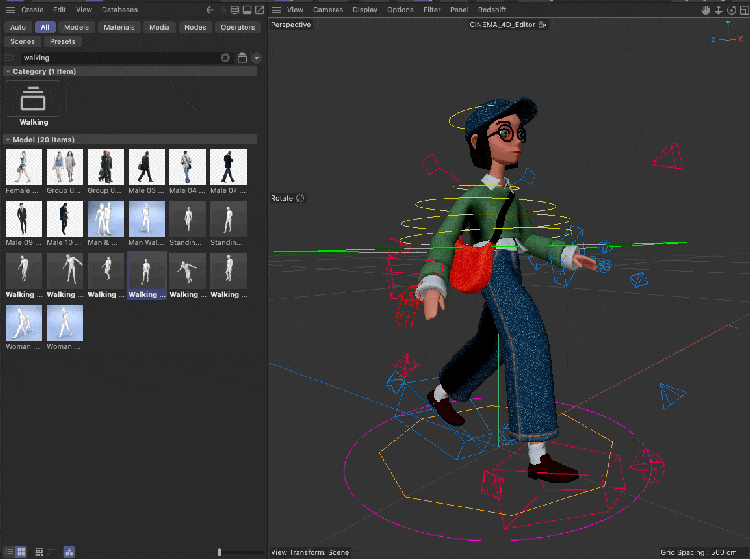Viewport: 750px width, 559px height.
Task: Collapse the Model (20 items) section
Action: pyautogui.click(x=7, y=139)
